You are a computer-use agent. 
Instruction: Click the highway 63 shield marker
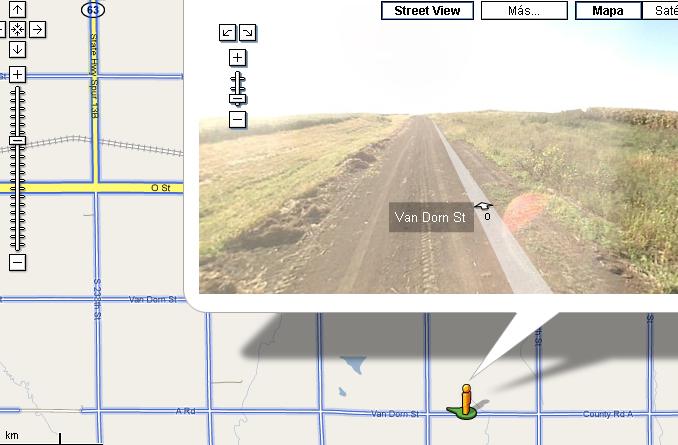tap(93, 10)
